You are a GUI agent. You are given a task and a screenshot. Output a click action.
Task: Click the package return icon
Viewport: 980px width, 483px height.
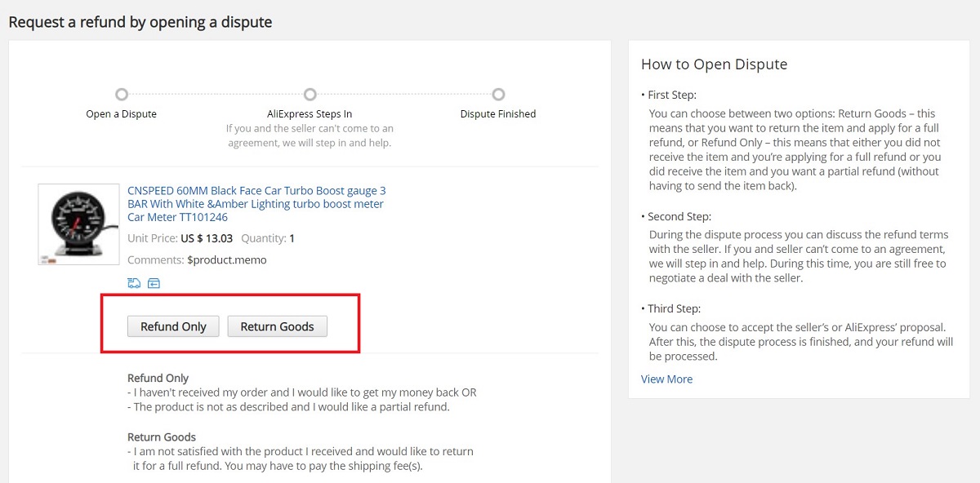pos(154,283)
